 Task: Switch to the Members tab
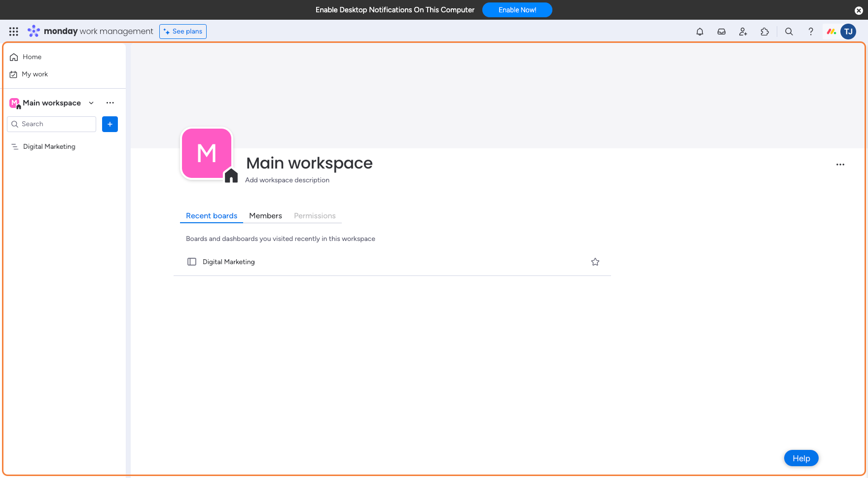(x=265, y=216)
